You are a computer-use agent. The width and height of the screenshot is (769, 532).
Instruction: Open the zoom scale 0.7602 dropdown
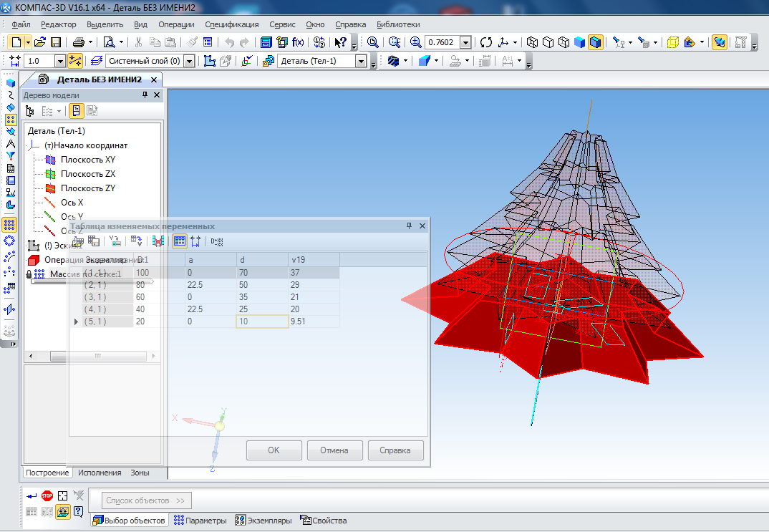465,42
